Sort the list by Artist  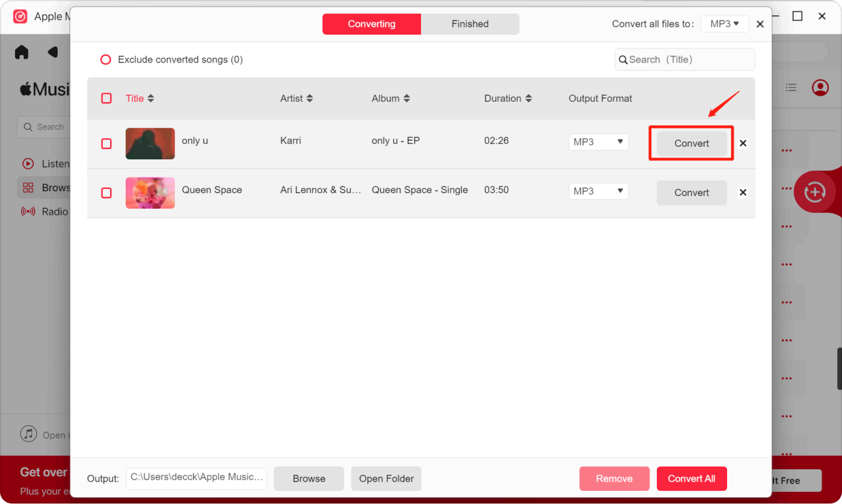(297, 98)
